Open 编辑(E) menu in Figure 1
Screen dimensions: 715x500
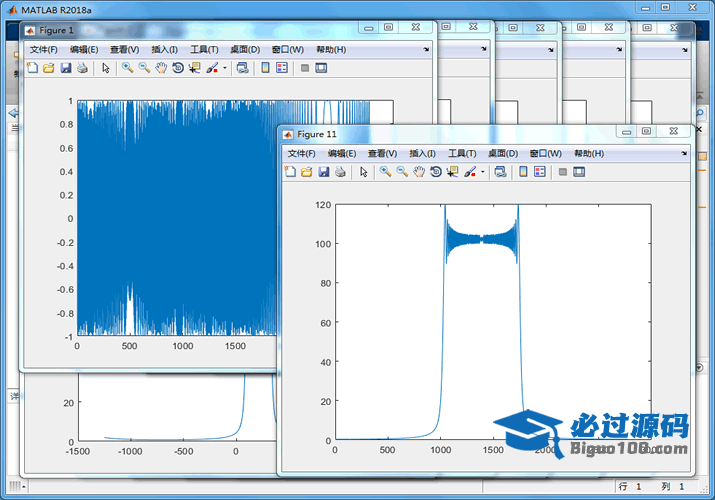[84, 50]
